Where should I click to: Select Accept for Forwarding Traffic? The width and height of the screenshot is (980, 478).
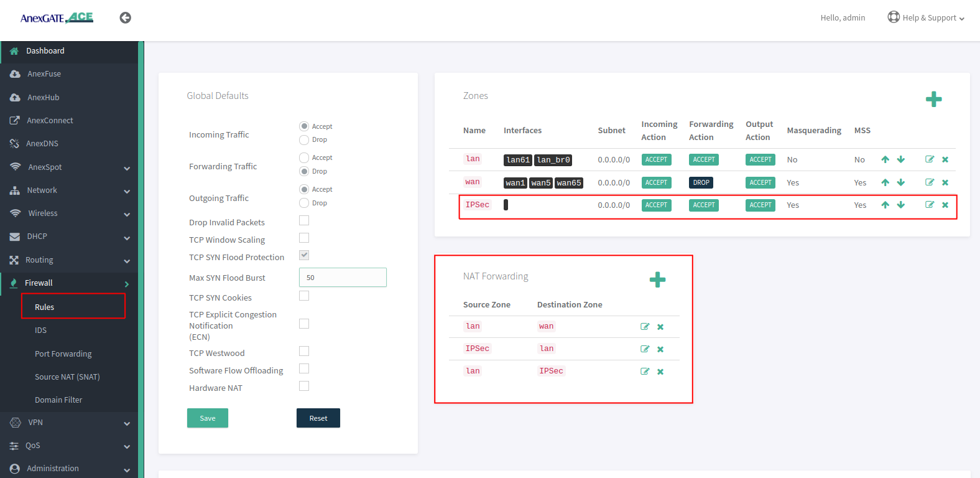click(304, 157)
